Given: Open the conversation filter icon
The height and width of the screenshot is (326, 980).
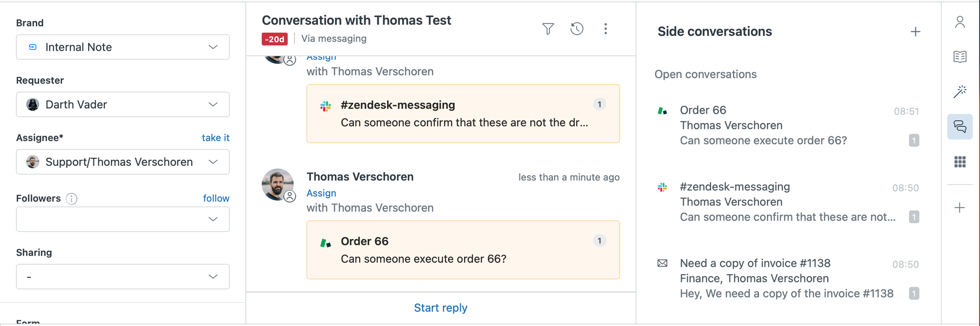Looking at the screenshot, I should coord(548,29).
